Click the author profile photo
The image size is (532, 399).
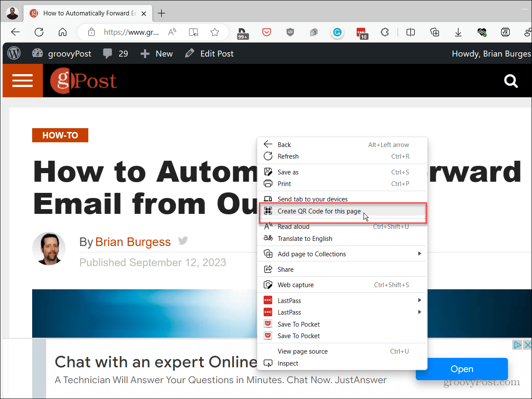point(49,249)
